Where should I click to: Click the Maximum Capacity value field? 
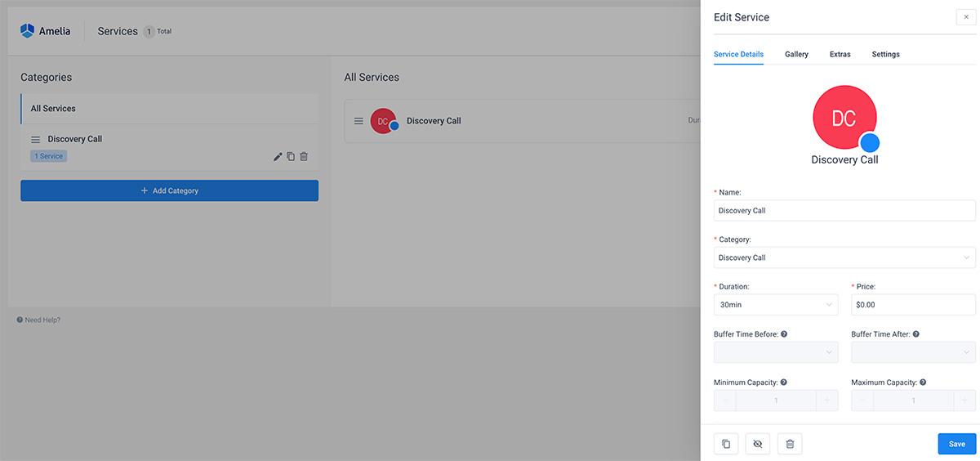913,401
